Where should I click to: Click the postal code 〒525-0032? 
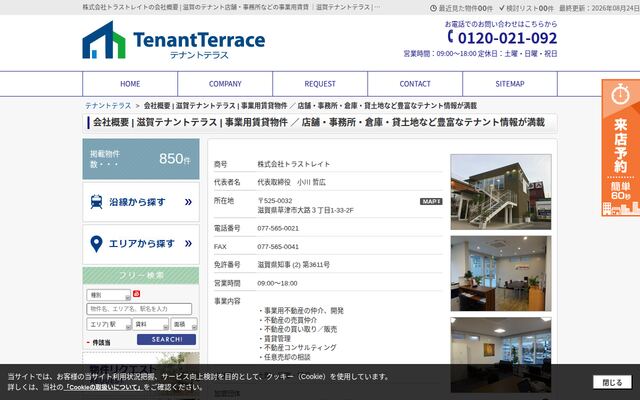[275, 201]
